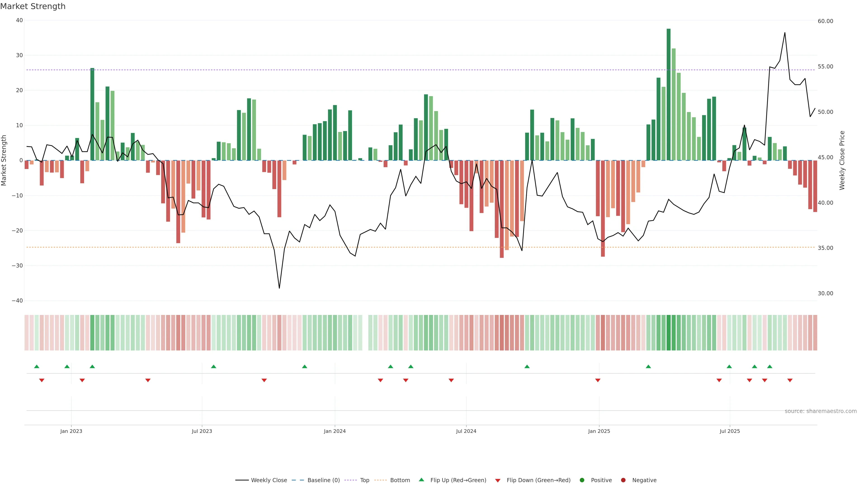The image size is (868, 488).
Task: Click red Negative legend dot
Action: [x=623, y=480]
